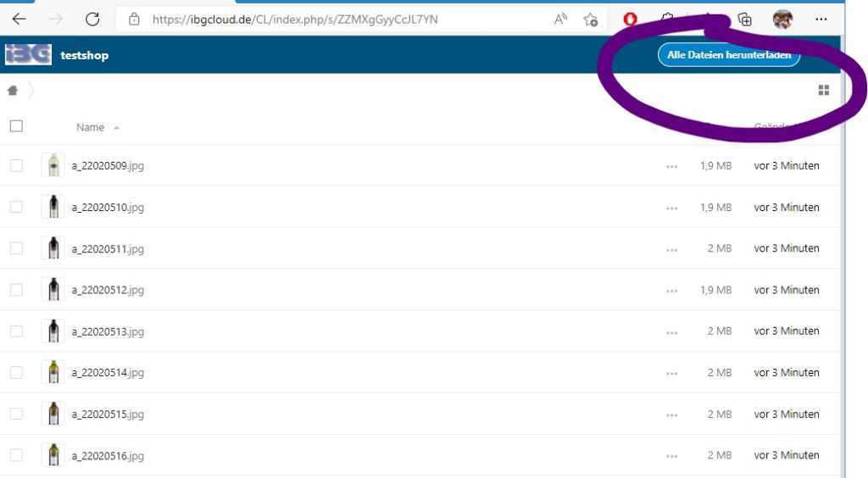Open browser collections icon
This screenshot has height=478, width=868.
pyautogui.click(x=744, y=19)
